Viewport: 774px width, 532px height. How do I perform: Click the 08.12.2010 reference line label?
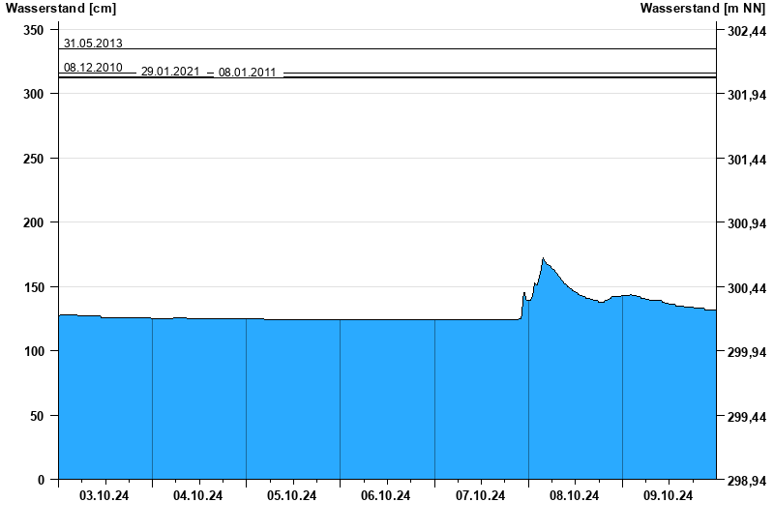[93, 68]
